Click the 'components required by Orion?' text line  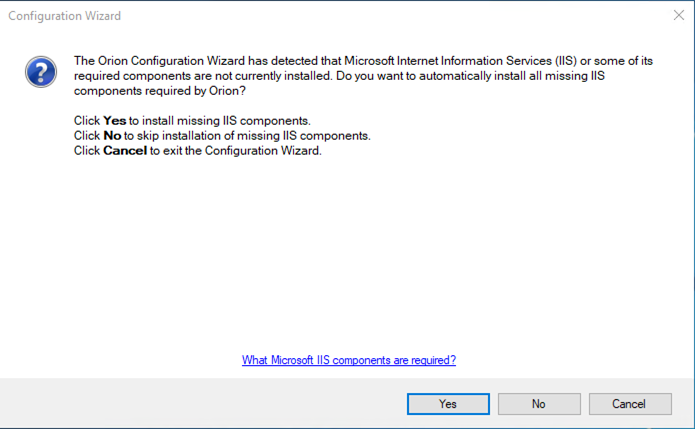tap(160, 91)
